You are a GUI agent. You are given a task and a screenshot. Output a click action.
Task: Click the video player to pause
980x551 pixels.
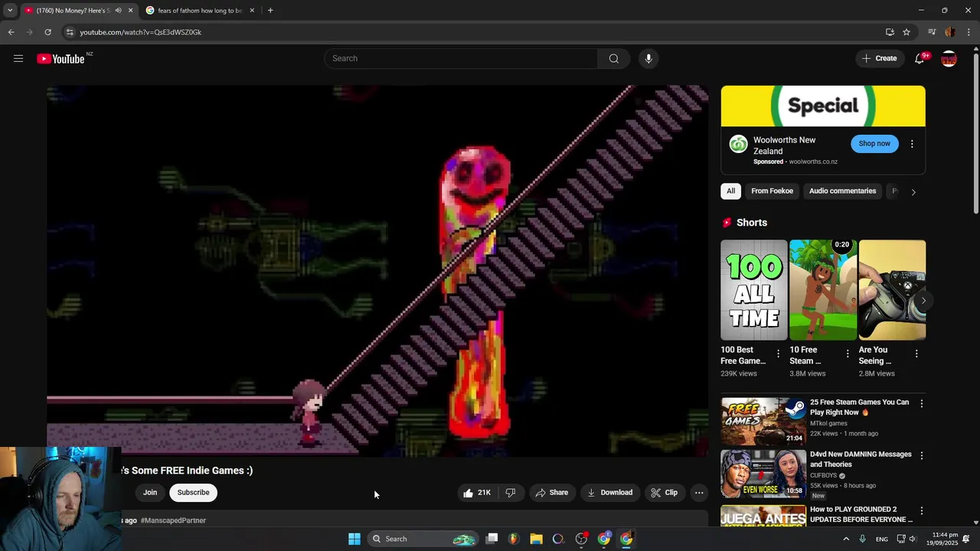pyautogui.click(x=377, y=271)
